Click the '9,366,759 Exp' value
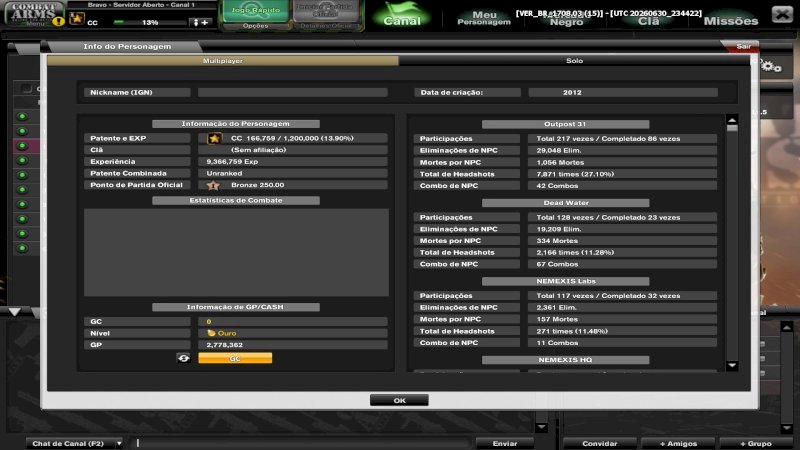800x450 pixels. pos(232,161)
